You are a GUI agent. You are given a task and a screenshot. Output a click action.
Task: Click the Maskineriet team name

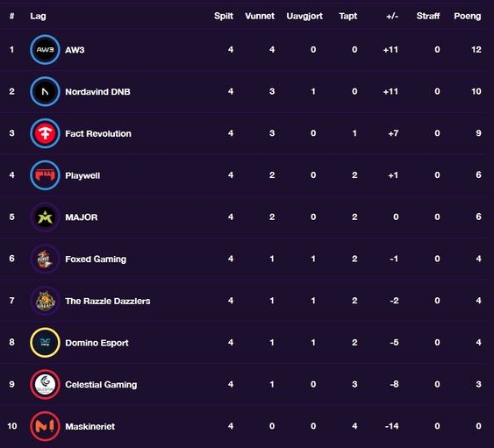[x=90, y=427]
